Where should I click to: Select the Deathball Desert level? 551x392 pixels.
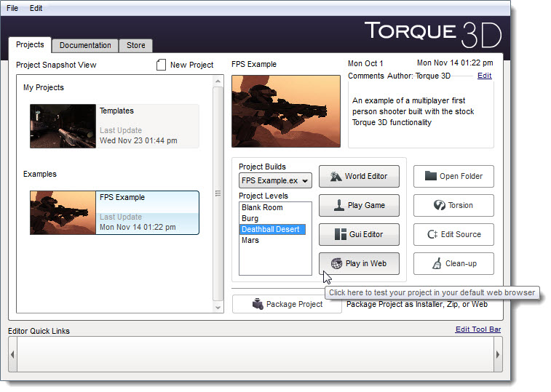[273, 229]
